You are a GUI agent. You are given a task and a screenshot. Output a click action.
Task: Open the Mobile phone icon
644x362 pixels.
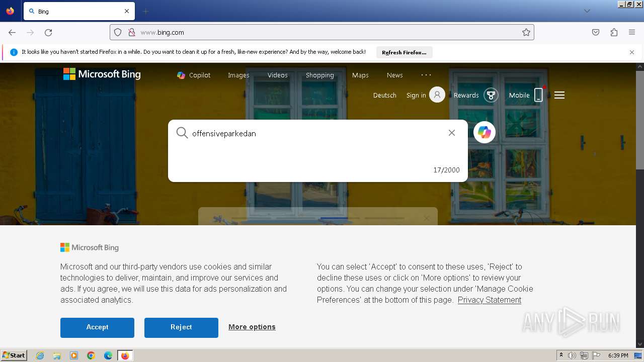coord(538,95)
